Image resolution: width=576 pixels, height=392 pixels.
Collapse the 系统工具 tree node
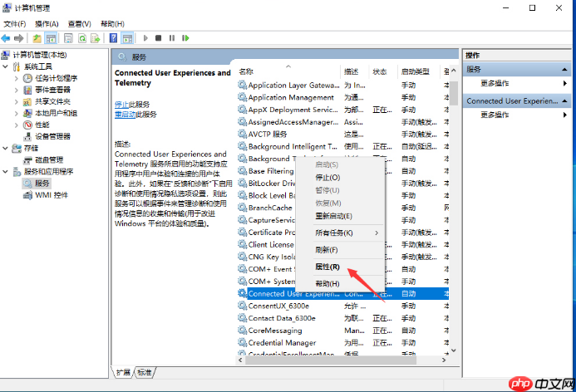click(x=5, y=66)
